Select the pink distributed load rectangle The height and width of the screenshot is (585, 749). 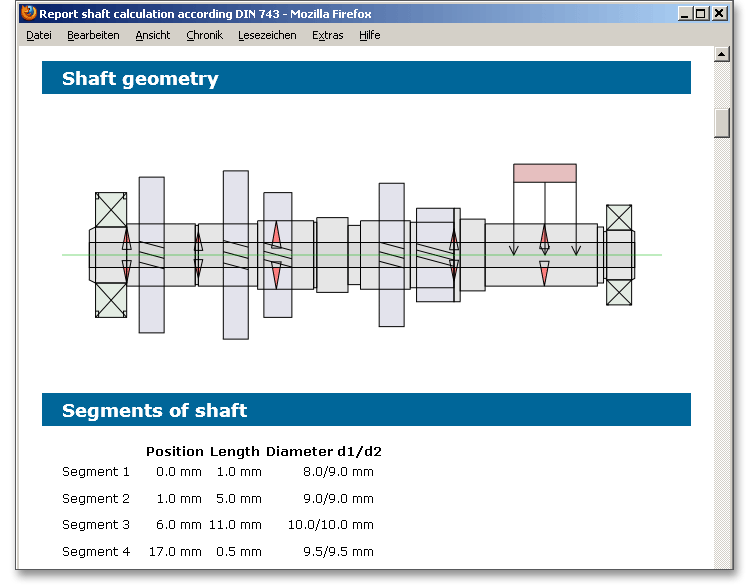point(545,173)
